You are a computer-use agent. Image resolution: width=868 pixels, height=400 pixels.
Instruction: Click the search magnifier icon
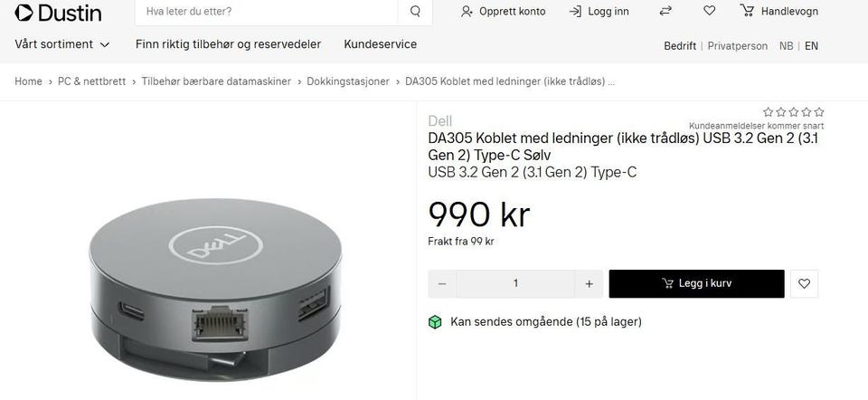coord(415,12)
